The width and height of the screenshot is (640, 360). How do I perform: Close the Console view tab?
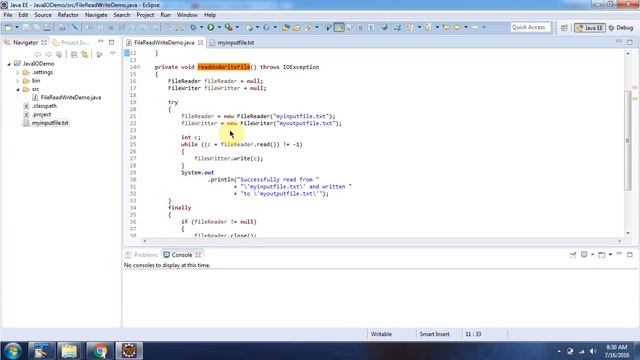click(x=198, y=255)
